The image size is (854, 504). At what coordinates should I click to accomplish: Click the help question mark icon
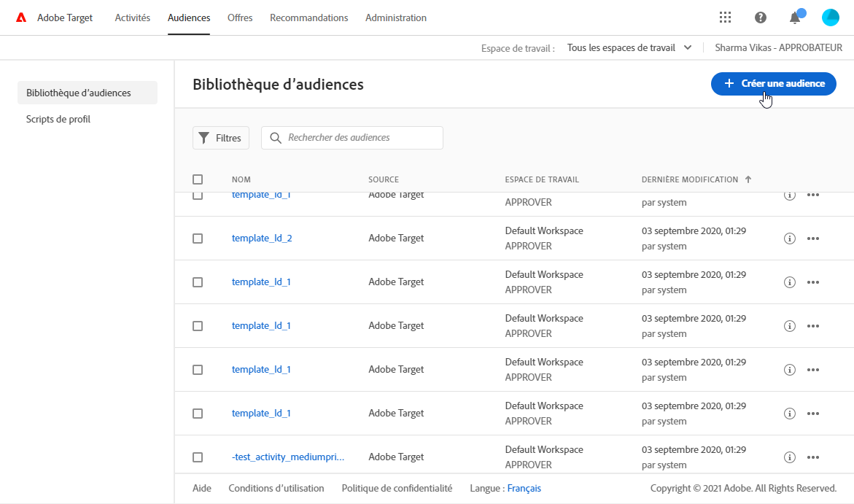tap(761, 18)
